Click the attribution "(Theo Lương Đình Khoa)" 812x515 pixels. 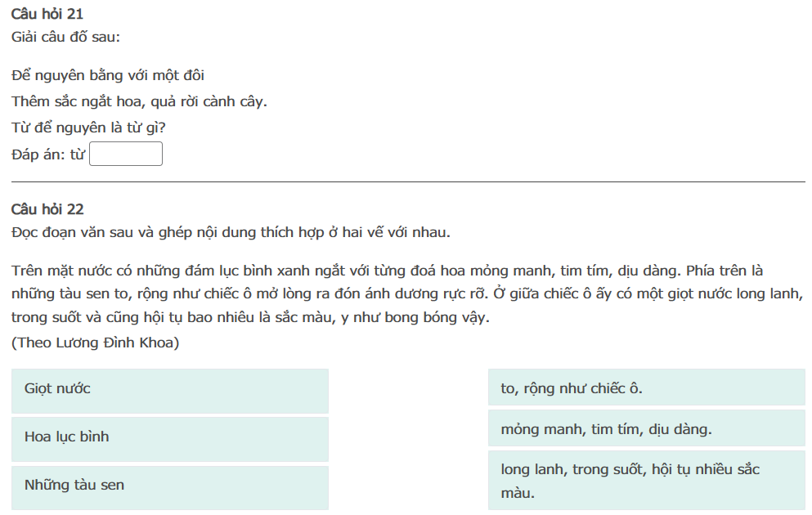click(96, 343)
